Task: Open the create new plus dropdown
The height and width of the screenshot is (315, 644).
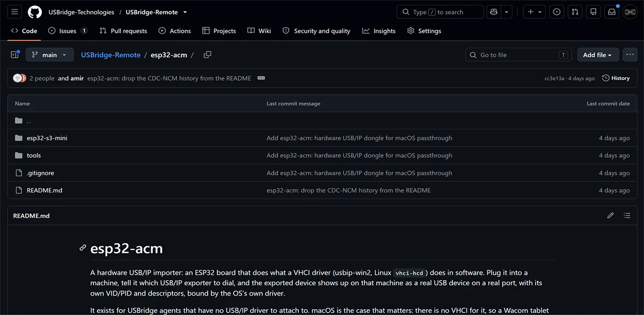Action: click(535, 12)
